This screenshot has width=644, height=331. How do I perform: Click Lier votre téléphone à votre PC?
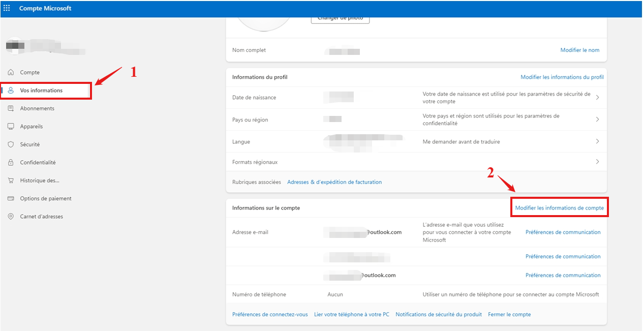point(352,315)
